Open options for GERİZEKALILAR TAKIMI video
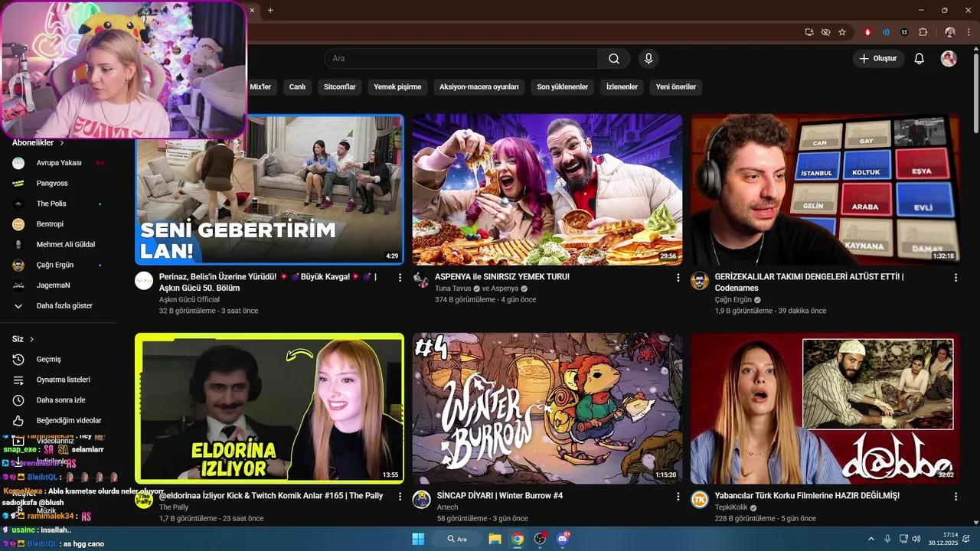This screenshot has height=551, width=980. (955, 278)
